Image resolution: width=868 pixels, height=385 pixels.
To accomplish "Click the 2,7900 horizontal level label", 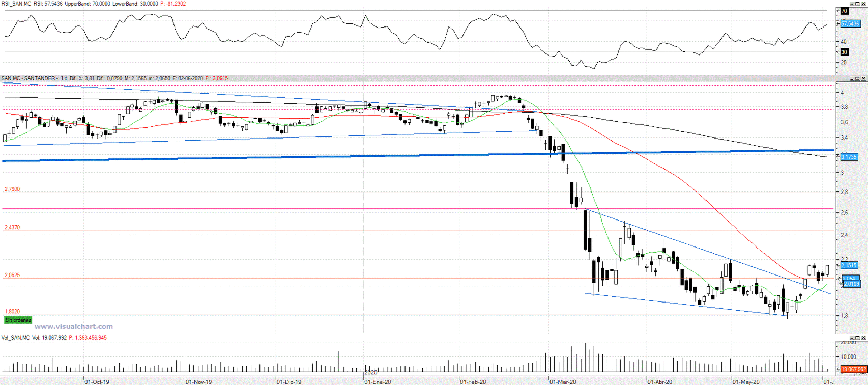I will click(x=12, y=189).
